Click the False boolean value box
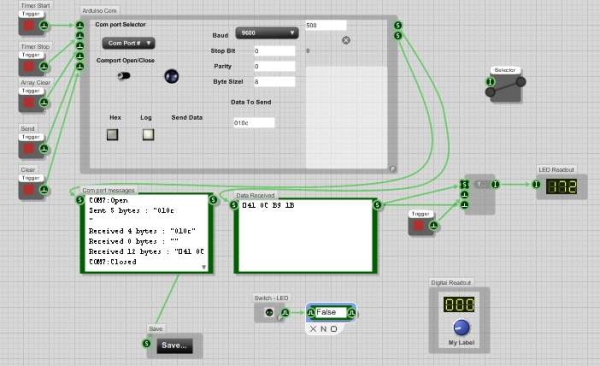Screen dimensions: 600x366 (331, 312)
